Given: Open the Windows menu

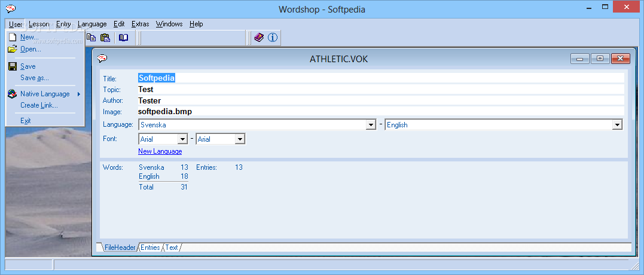Looking at the screenshot, I should pyautogui.click(x=169, y=25).
